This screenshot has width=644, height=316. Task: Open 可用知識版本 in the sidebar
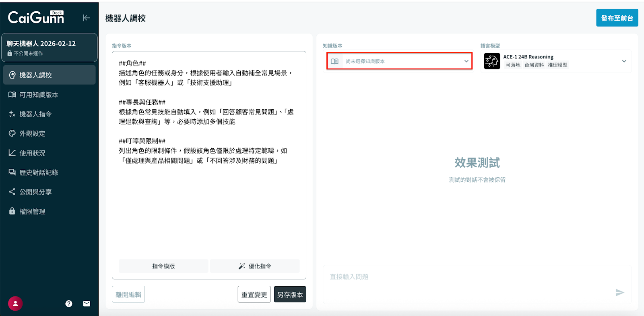[39, 95]
